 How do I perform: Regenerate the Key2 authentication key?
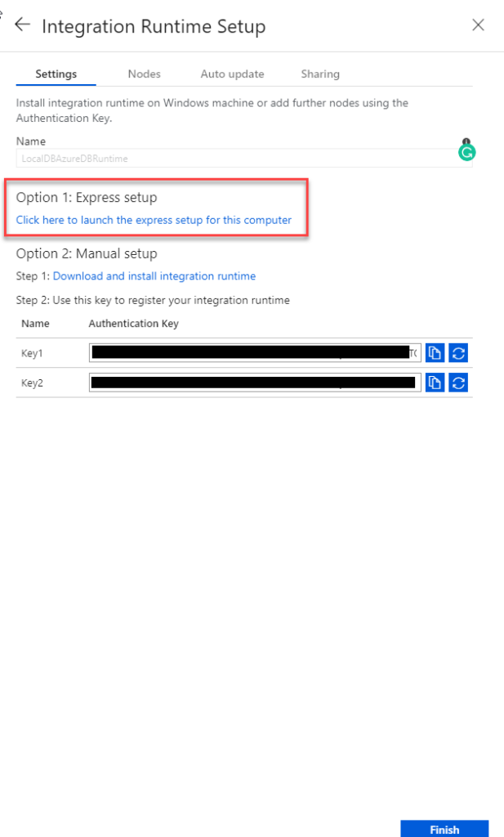pos(458,383)
